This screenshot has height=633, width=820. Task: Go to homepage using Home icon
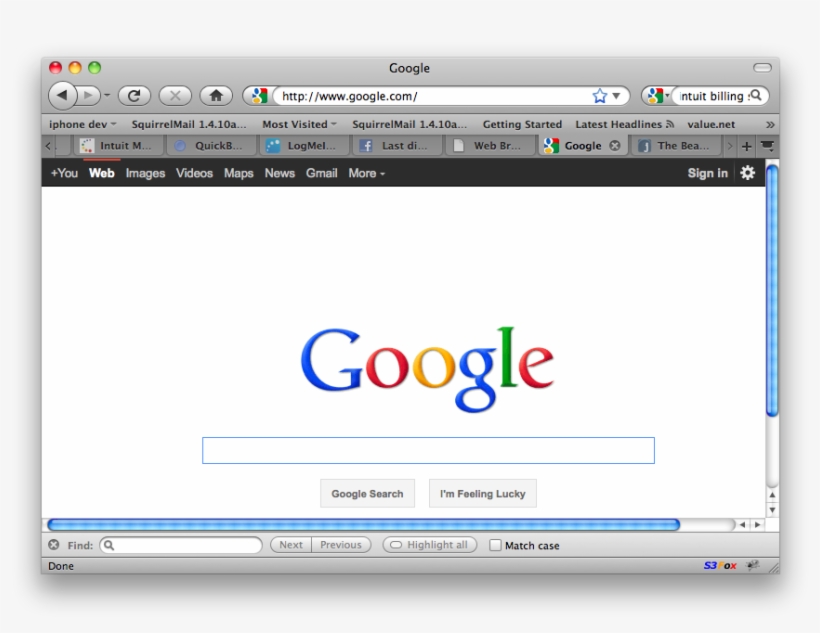[214, 97]
